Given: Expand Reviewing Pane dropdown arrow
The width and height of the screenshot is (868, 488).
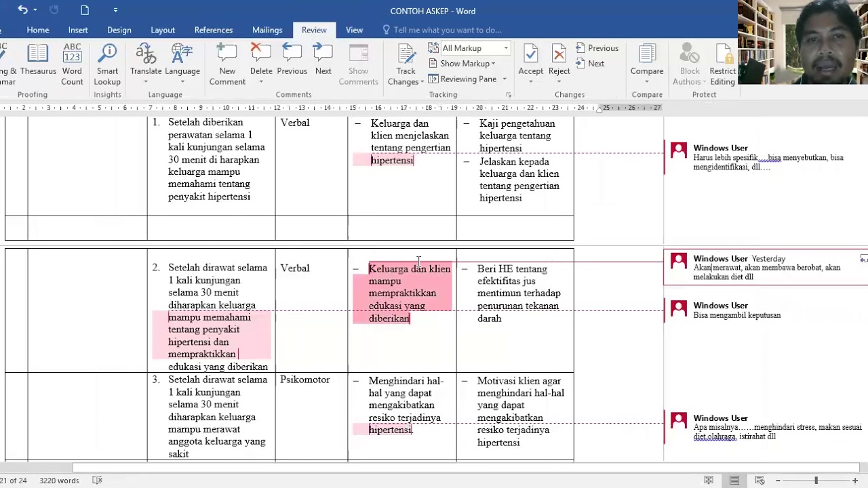Looking at the screenshot, I should click(505, 79).
